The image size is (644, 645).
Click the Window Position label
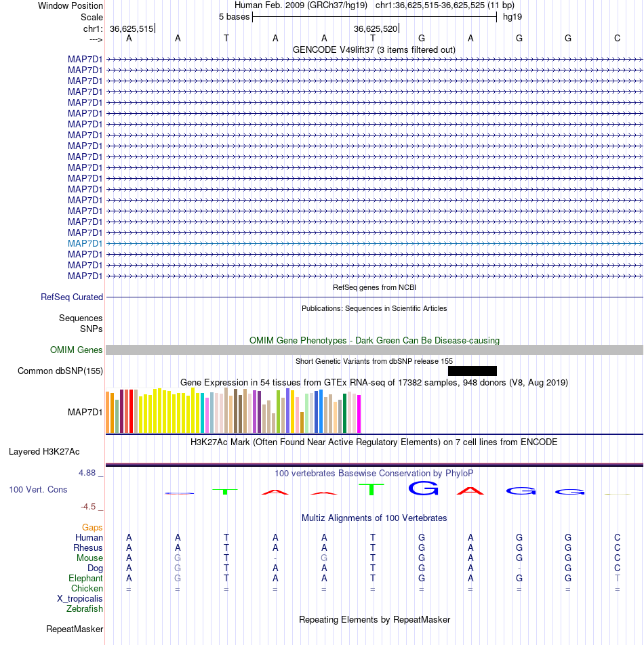(x=71, y=5)
